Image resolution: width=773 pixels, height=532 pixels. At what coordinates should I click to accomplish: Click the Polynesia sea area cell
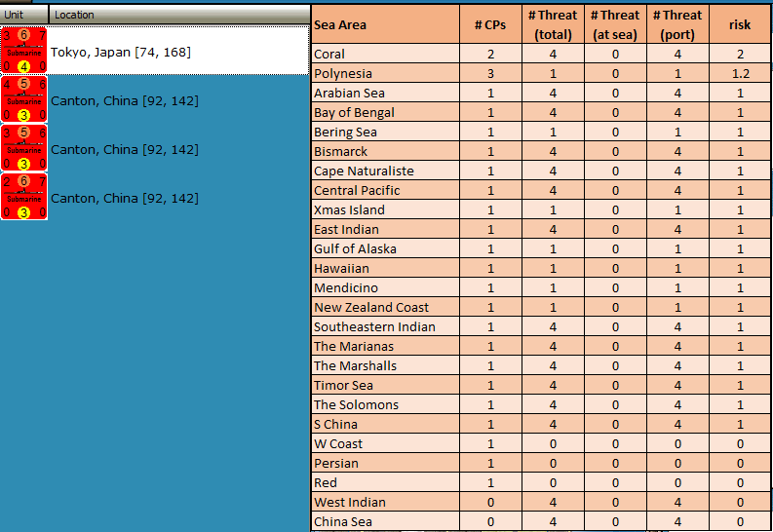point(385,73)
